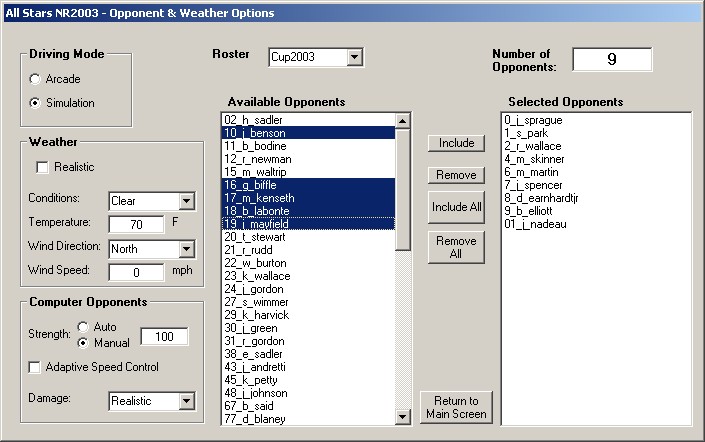Click the Available Opponents scroll down arrow

coord(402,417)
